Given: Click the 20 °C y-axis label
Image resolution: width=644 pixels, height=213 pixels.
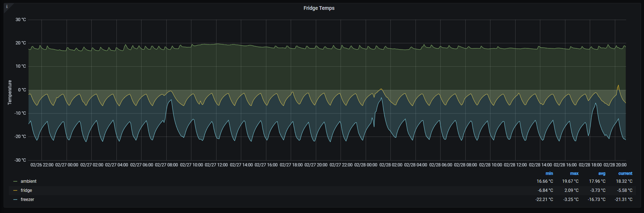Looking at the screenshot, I should click(x=21, y=43).
